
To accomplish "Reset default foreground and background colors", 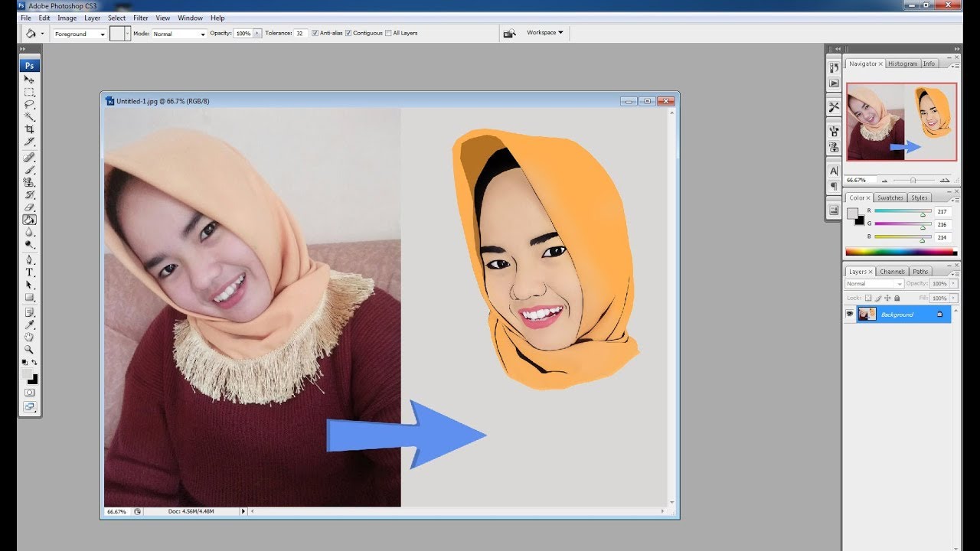I will (x=24, y=362).
